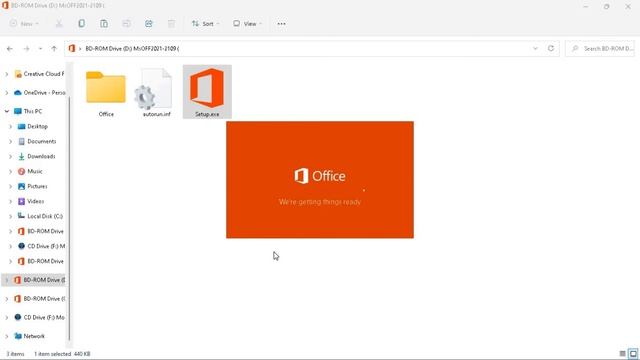
Task: Click the Search BD-ROM box
Action: pyautogui.click(x=600, y=49)
